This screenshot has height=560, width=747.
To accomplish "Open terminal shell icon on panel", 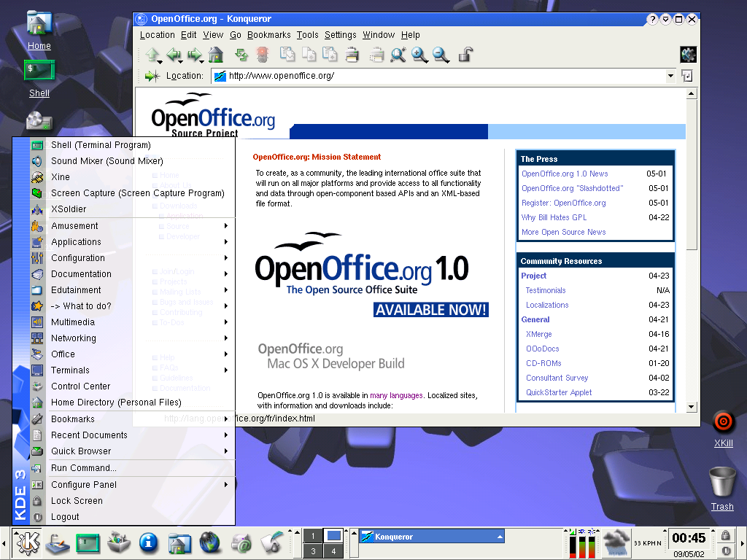I will coord(88,543).
